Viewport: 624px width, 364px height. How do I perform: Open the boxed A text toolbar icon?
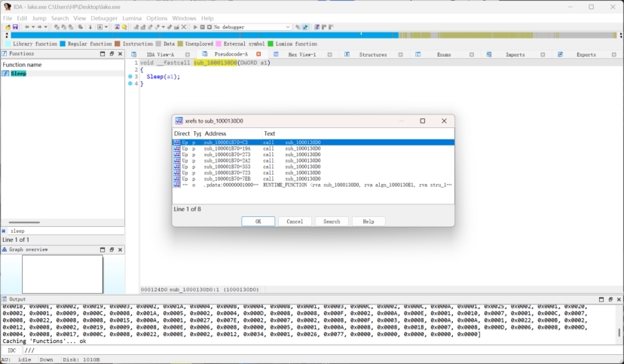pyautogui.click(x=100, y=27)
